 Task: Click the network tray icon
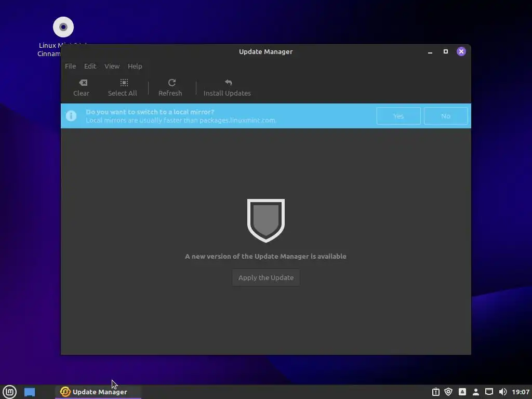coord(489,392)
